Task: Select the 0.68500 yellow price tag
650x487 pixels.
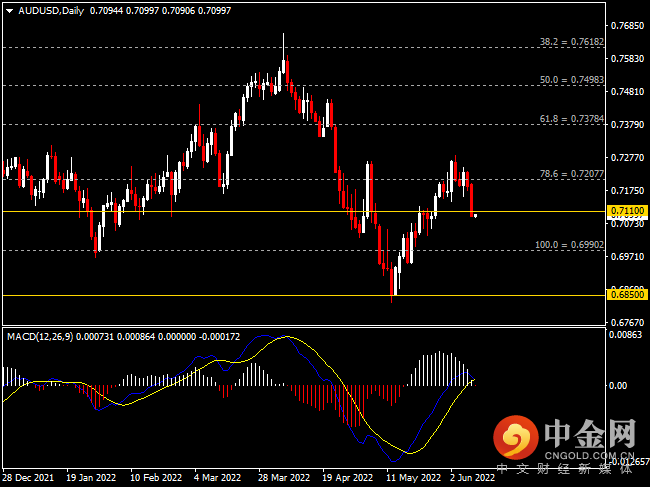Action: click(628, 295)
